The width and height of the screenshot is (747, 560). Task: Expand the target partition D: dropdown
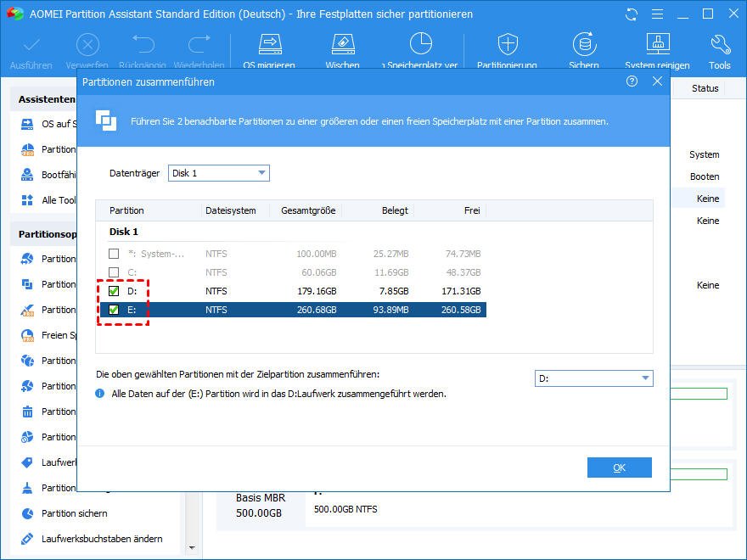pos(593,378)
